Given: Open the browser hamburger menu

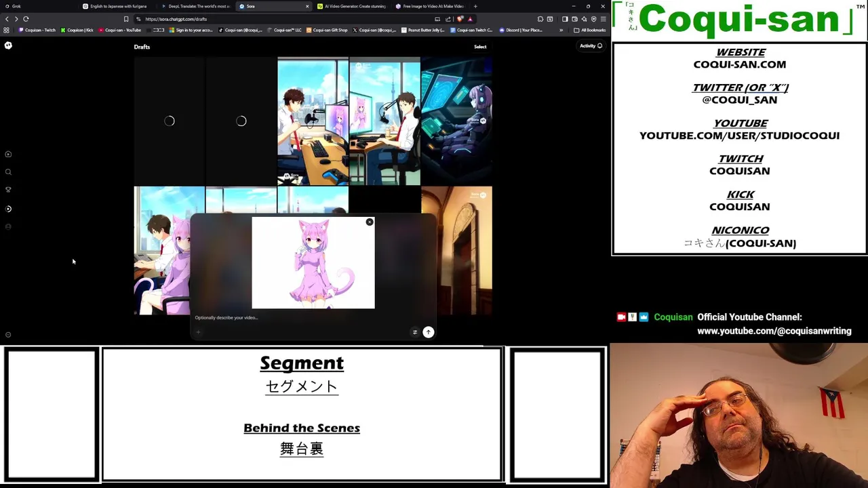Looking at the screenshot, I should 603,19.
